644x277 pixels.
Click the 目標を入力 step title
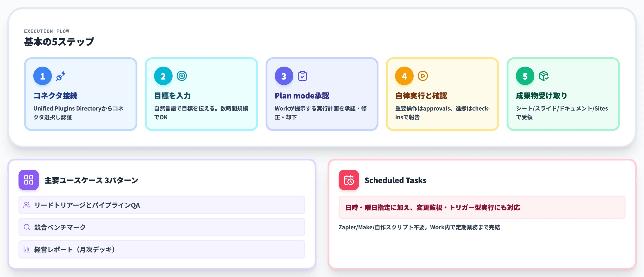click(173, 96)
